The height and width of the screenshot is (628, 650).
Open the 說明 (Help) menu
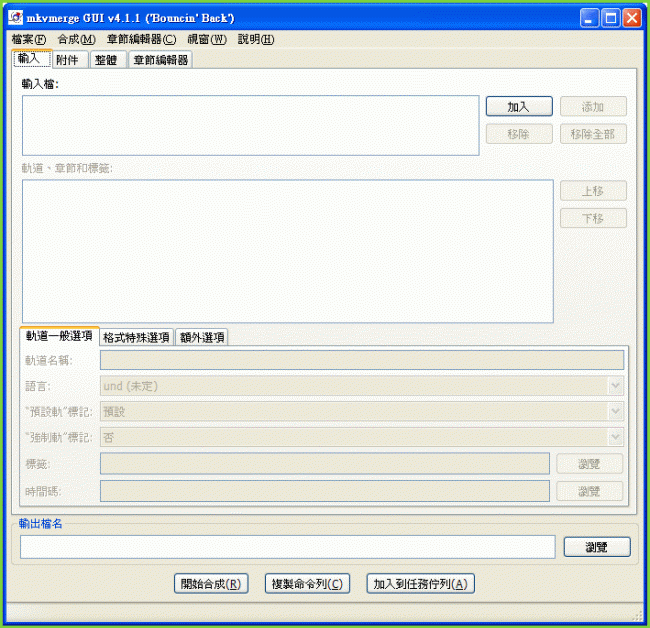[x=256, y=39]
